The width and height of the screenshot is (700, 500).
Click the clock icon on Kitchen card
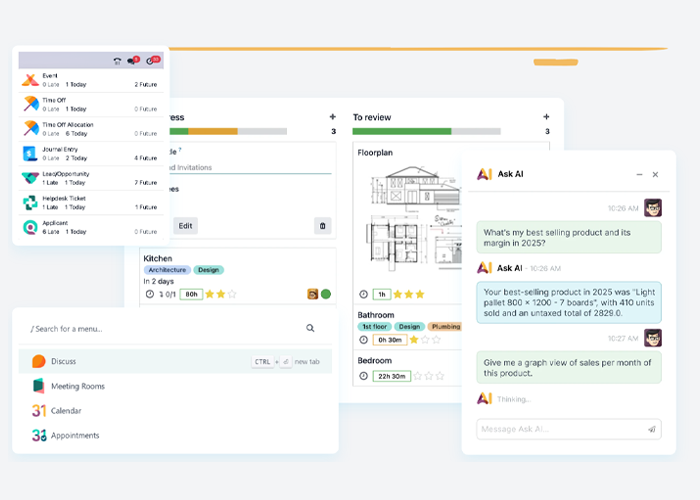tap(150, 294)
